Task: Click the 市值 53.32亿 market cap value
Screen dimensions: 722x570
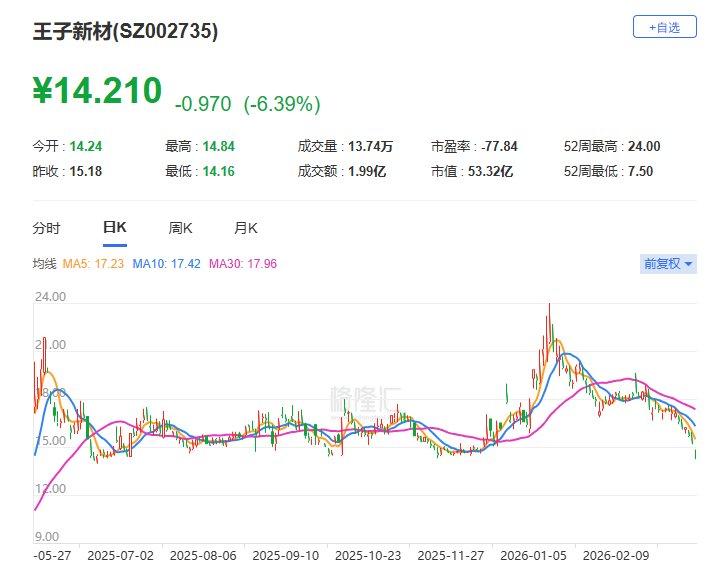Action: point(492,171)
